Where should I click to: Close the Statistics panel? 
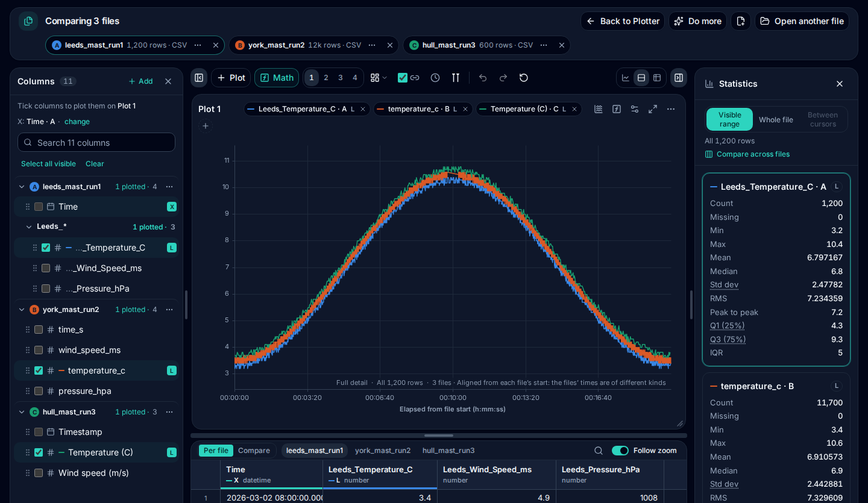840,84
